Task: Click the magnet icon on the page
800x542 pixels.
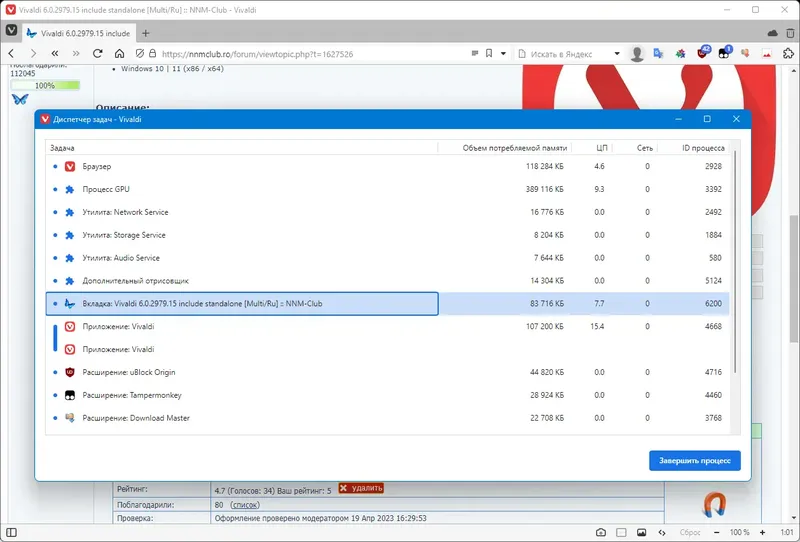Action: (x=714, y=504)
